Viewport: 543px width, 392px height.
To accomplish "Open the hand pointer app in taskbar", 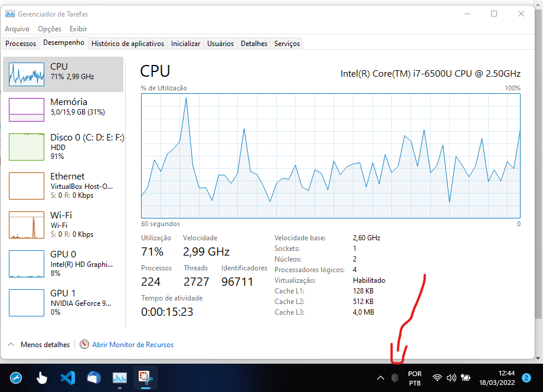I will pos(41,378).
